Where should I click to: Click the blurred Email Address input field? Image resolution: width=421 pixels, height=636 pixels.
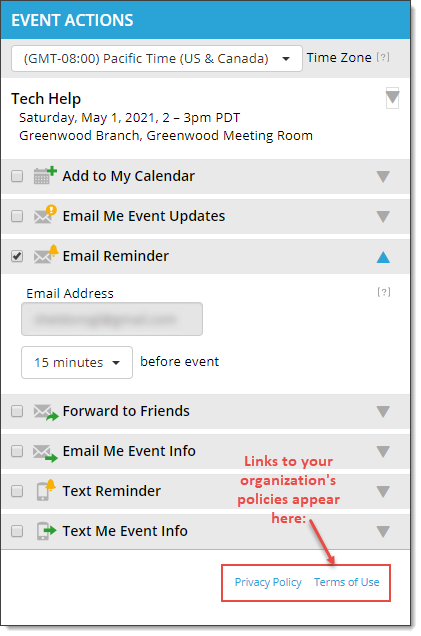(x=112, y=319)
